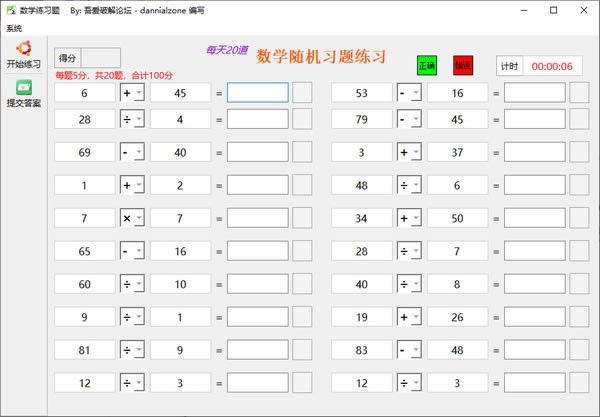Click the result marker box beside 53 - 16
Screen dimensions: 600x417
tap(579, 93)
